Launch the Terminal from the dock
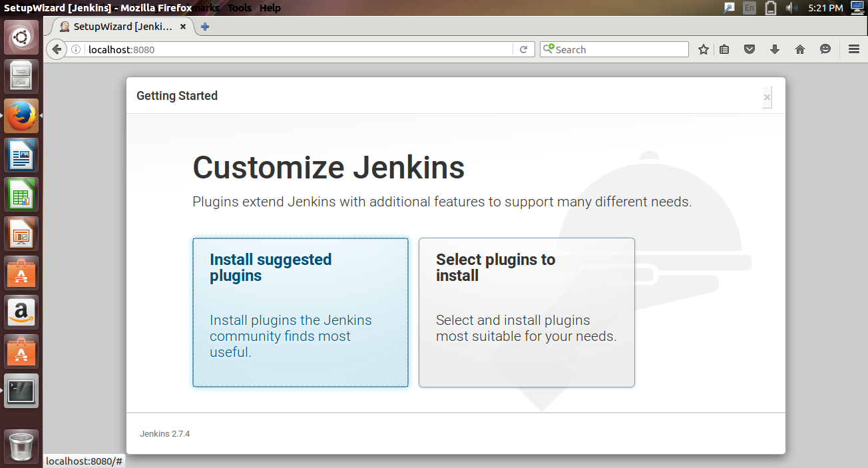This screenshot has width=868, height=468. coord(21,391)
